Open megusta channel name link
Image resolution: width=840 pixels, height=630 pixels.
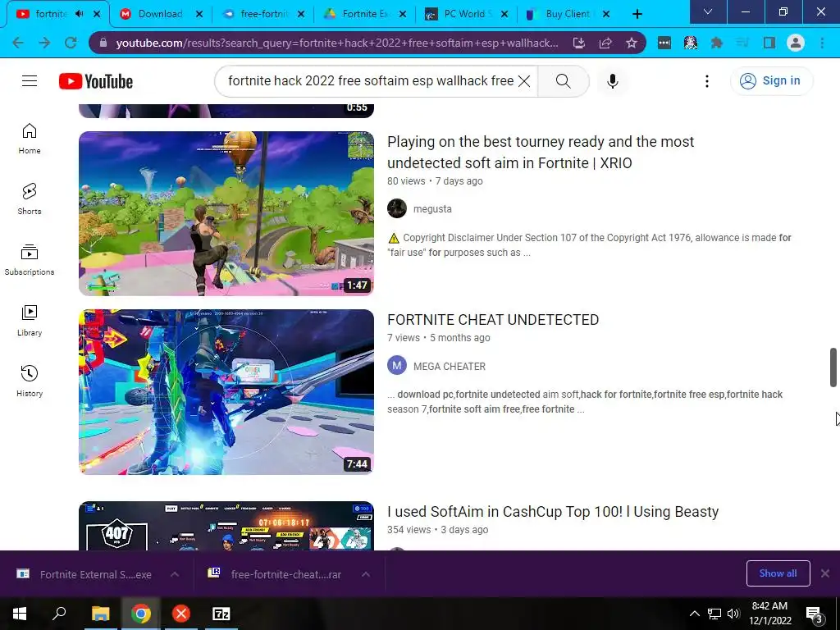[x=432, y=209]
